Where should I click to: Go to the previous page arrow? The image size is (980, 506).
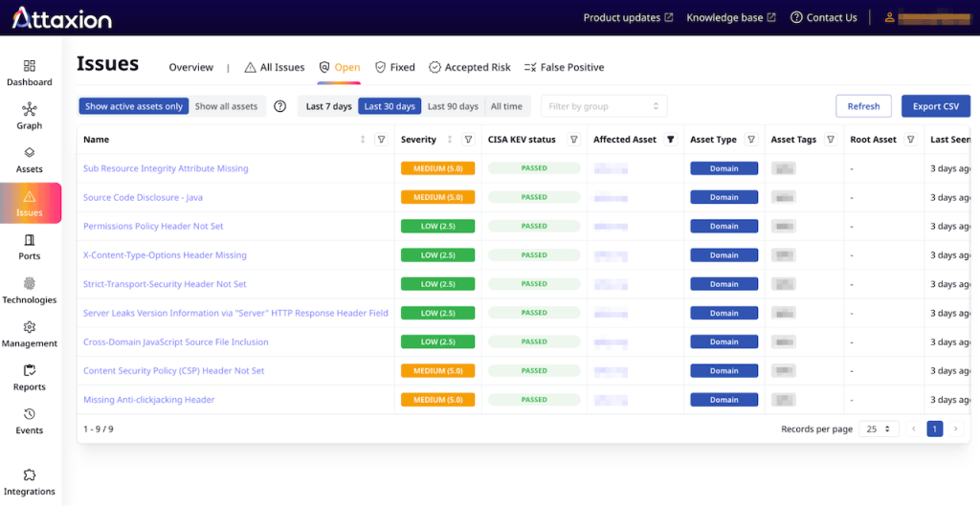914,429
